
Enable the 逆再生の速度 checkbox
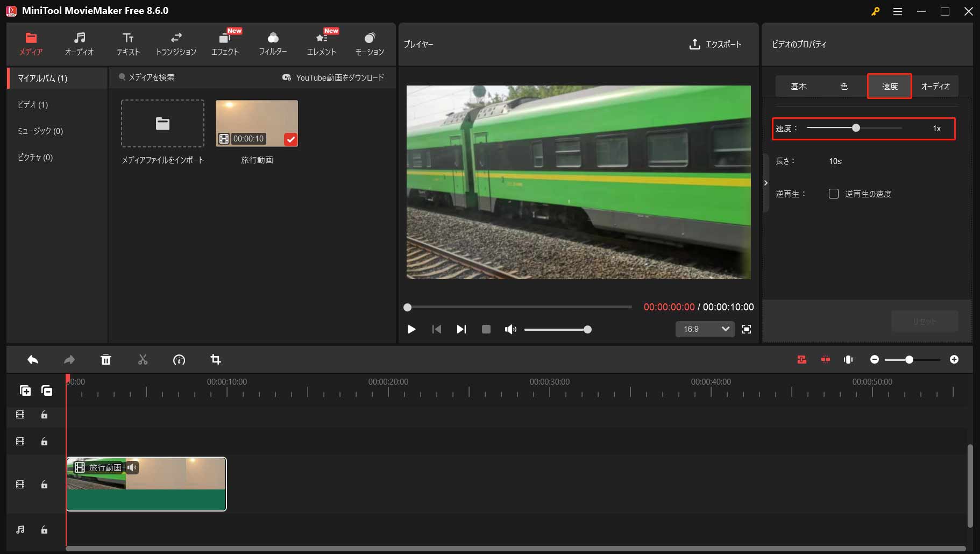(834, 194)
